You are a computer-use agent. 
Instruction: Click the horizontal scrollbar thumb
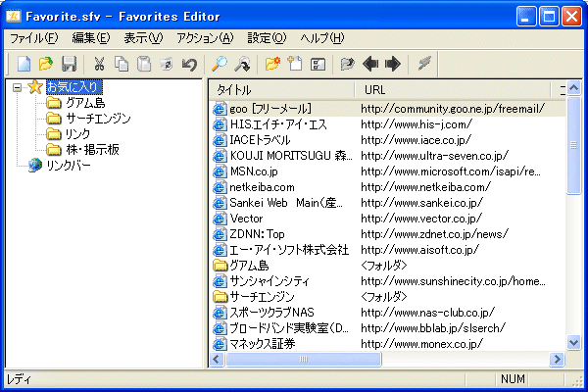[x=304, y=359]
